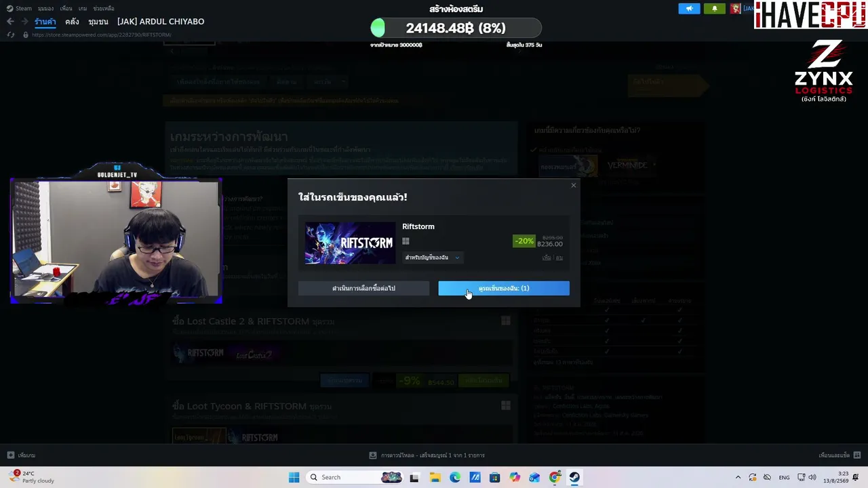Image resolution: width=868 pixels, height=488 pixels.
Task: Open Outlook from the taskbar
Action: pos(535,477)
